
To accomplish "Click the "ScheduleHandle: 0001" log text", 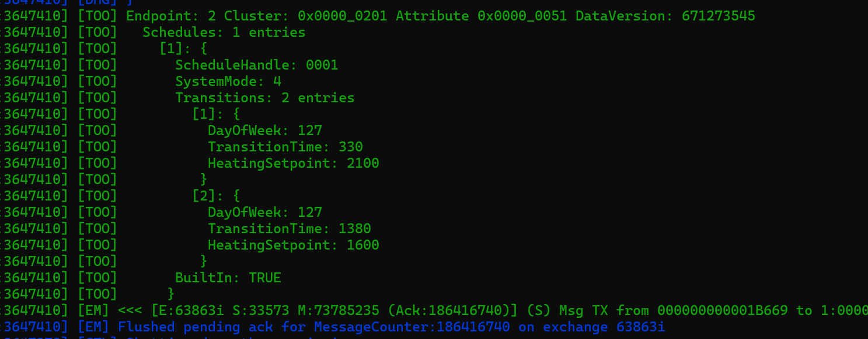I will click(256, 65).
